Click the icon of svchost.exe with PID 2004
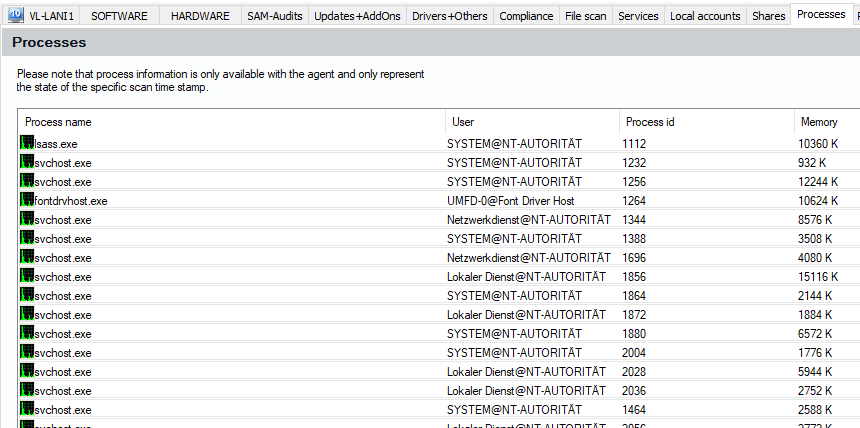Viewport: 860px width, 428px height. click(x=27, y=352)
